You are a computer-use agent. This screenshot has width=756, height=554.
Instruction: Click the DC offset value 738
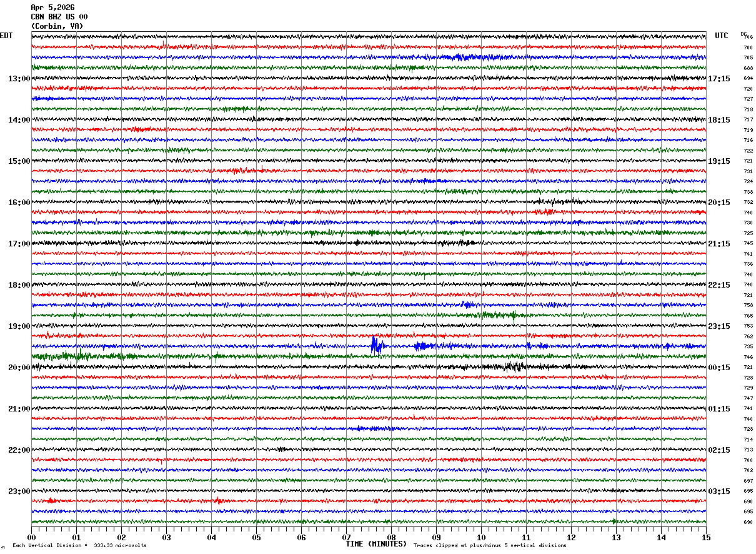pyautogui.click(x=748, y=192)
